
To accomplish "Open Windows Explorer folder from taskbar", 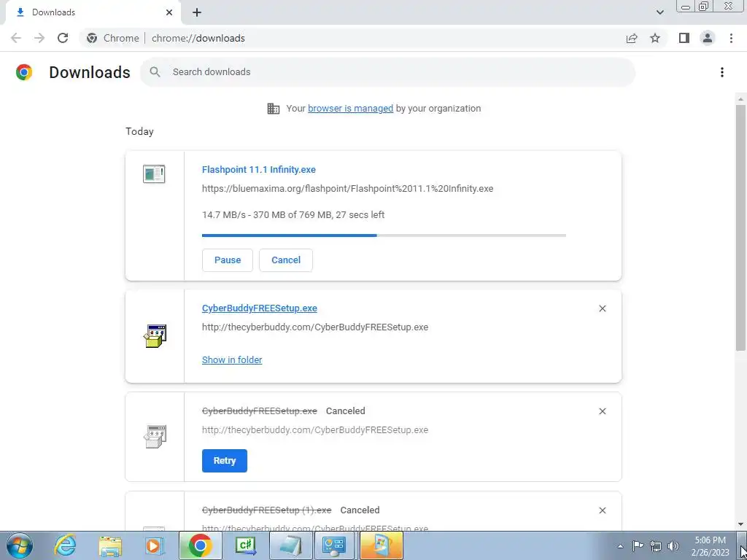I will 110,545.
